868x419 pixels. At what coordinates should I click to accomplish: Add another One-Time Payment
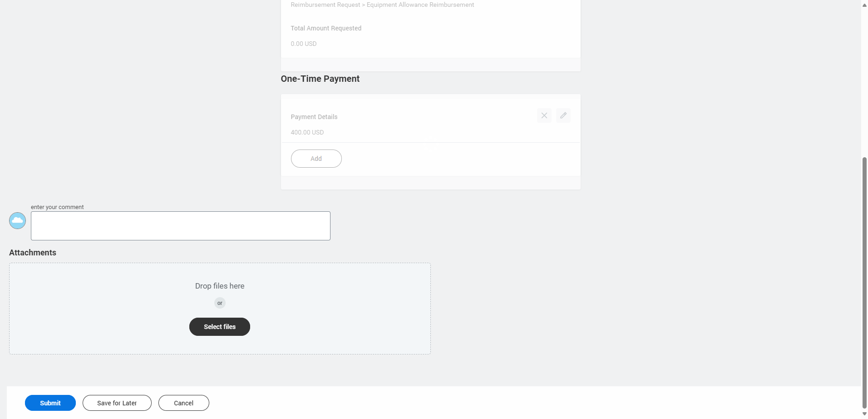tap(316, 159)
